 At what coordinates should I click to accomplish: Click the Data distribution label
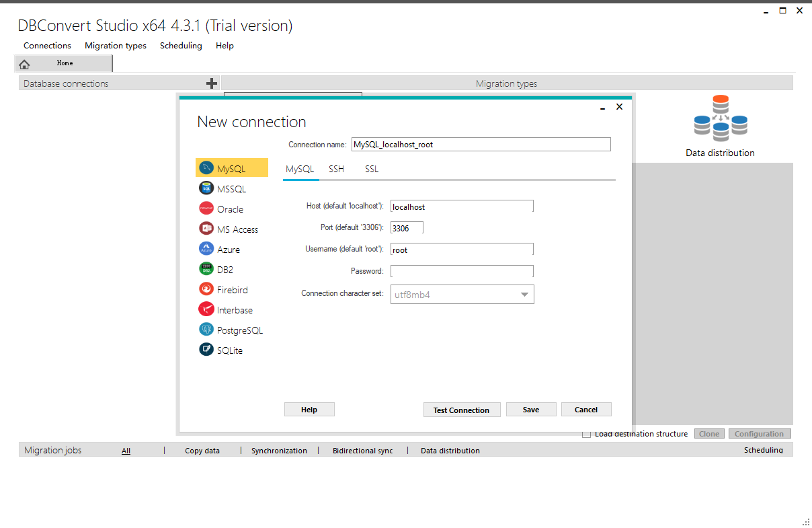[x=720, y=153]
